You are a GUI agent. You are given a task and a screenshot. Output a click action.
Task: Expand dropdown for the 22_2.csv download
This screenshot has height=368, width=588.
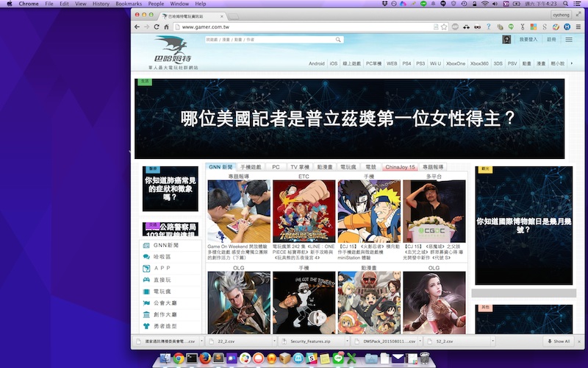point(274,342)
